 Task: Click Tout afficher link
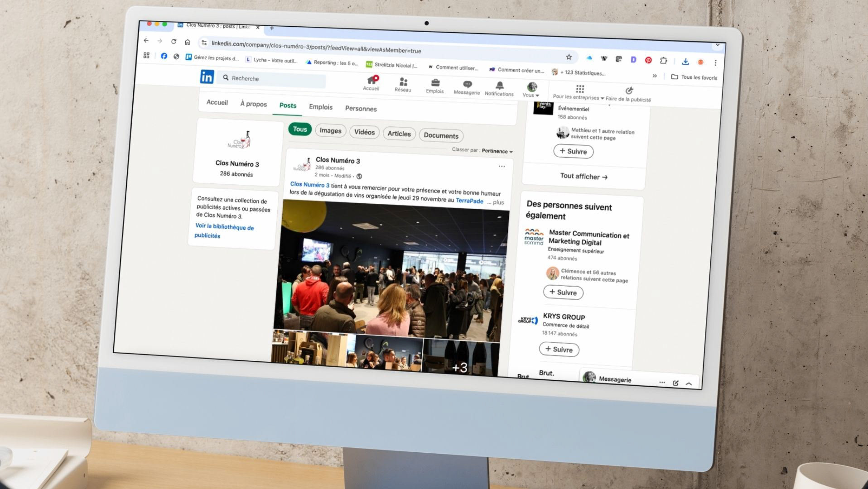[x=583, y=176]
